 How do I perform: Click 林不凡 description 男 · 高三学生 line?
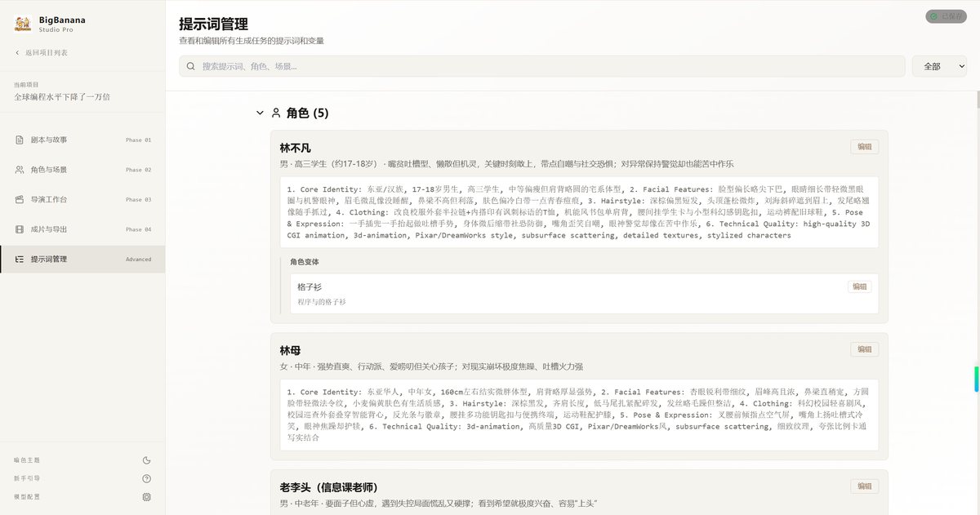point(506,163)
